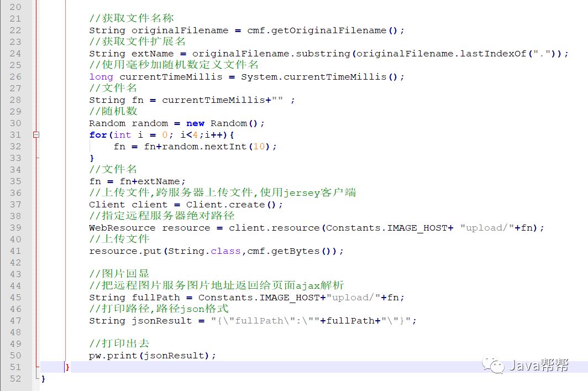This screenshot has width=588, height=391.
Task: Click the final closing brace on line 52
Action: pyautogui.click(x=44, y=378)
